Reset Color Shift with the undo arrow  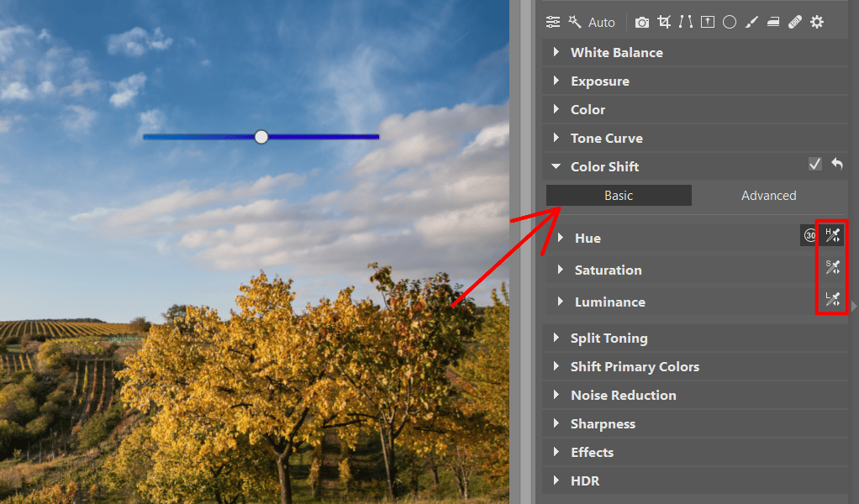tap(836, 164)
